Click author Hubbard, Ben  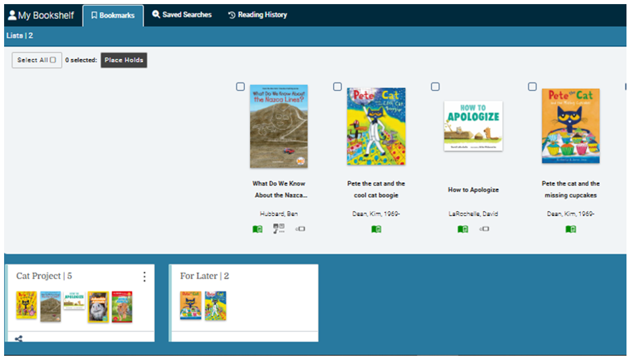[x=279, y=214]
